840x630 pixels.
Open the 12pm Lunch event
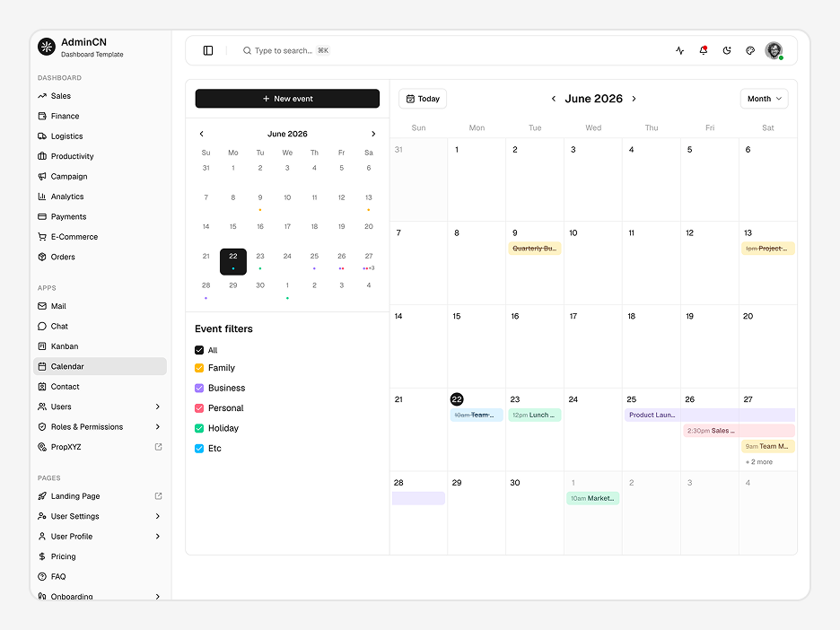click(x=535, y=415)
